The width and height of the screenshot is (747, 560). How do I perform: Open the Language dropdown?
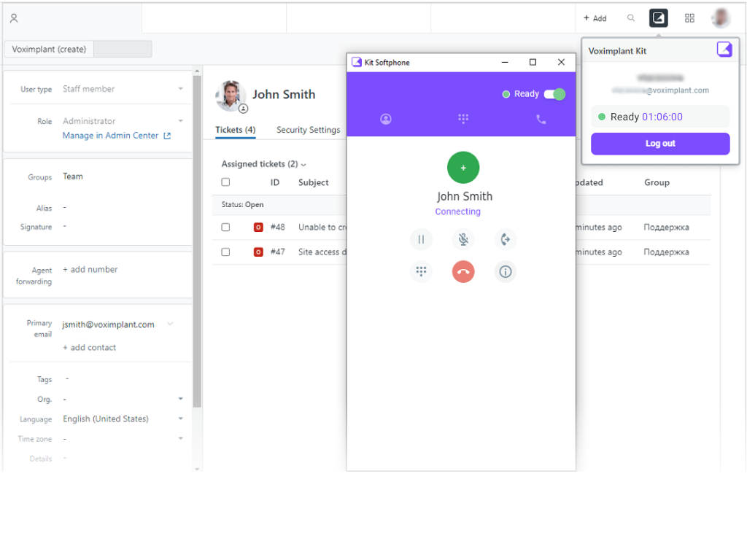click(180, 419)
